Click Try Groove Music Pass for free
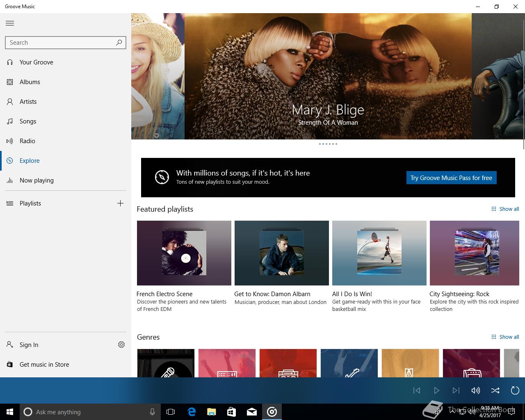525x420 pixels. click(x=451, y=178)
